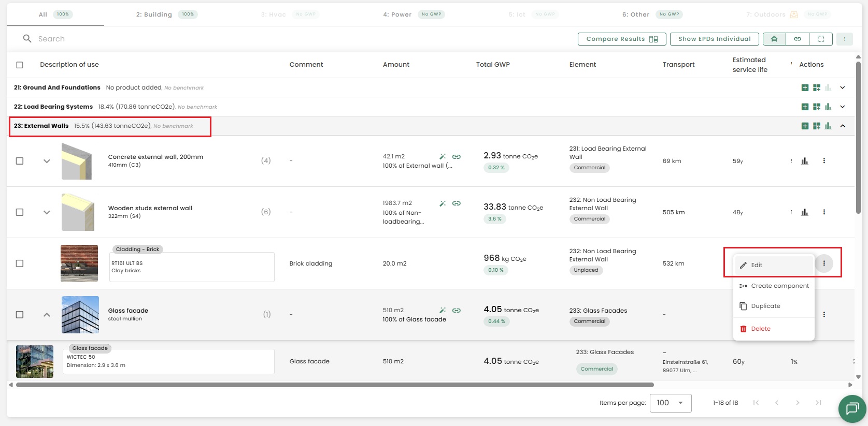Toggle the select-all checkbox in table header
Viewport: 868px width, 426px height.
point(20,65)
